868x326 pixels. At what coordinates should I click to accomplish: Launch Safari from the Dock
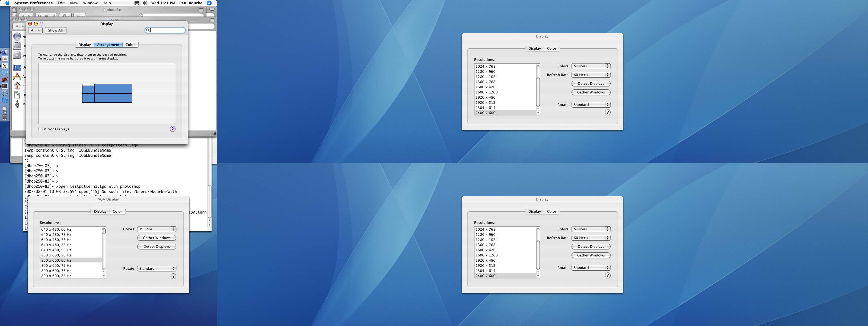(5, 93)
